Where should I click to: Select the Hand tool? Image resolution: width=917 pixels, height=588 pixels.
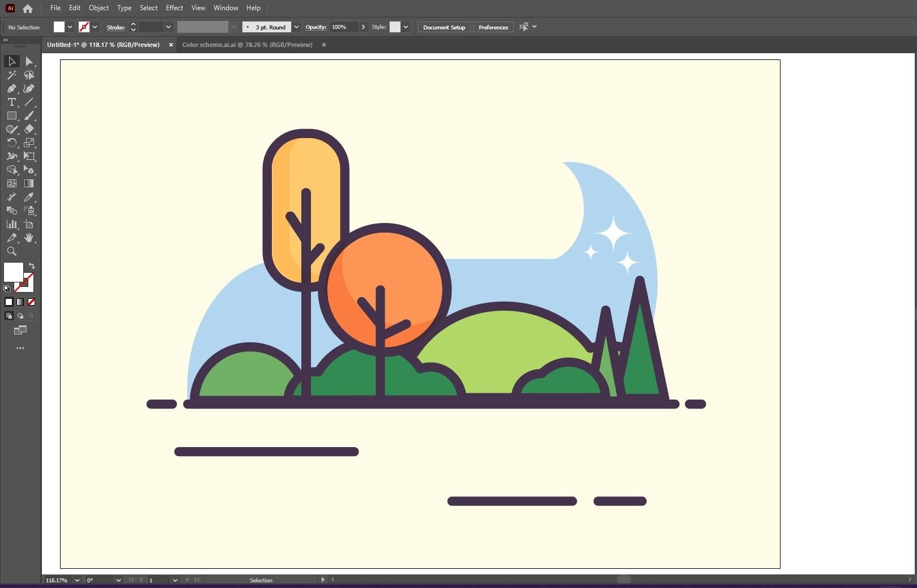point(29,238)
